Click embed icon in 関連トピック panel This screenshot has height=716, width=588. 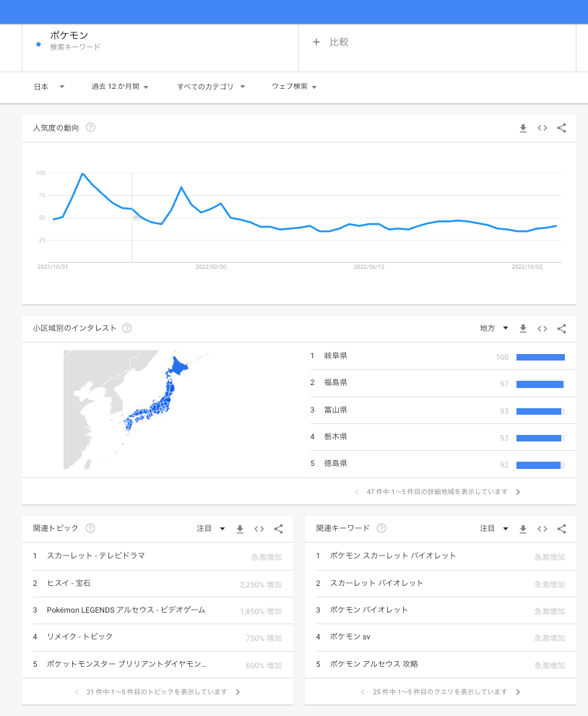click(x=259, y=529)
